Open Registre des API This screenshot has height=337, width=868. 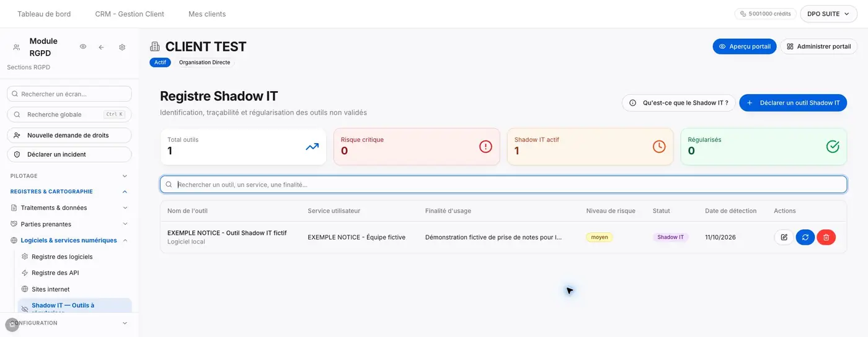pos(55,273)
